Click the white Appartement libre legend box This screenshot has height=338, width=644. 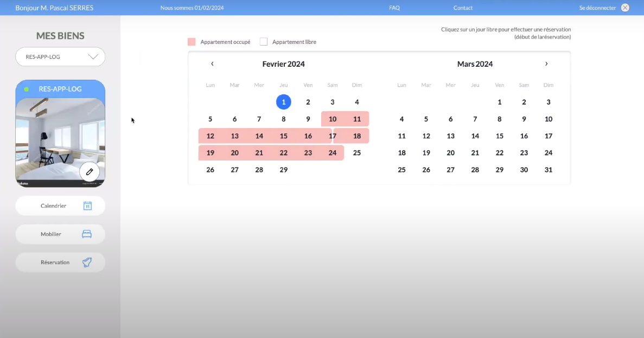pos(264,42)
